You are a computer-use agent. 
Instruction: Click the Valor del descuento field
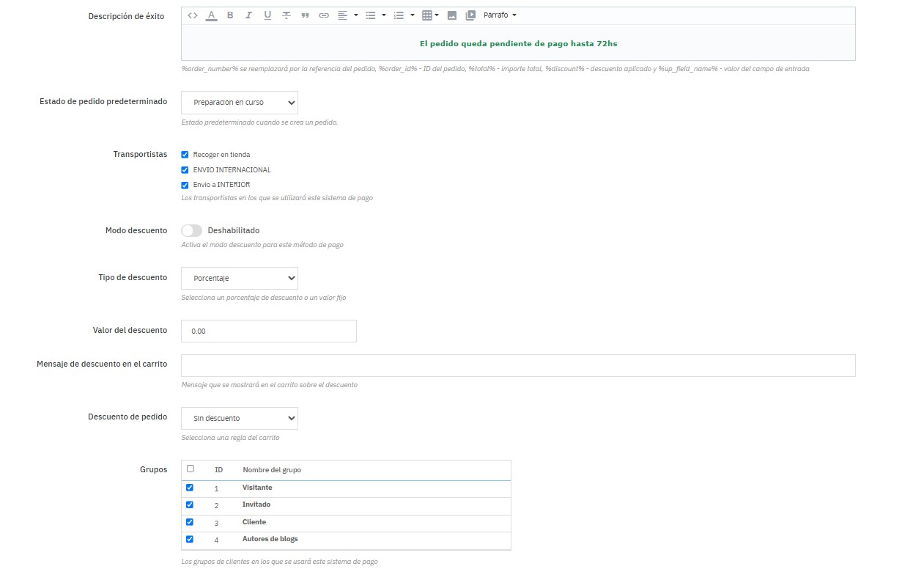(x=268, y=331)
